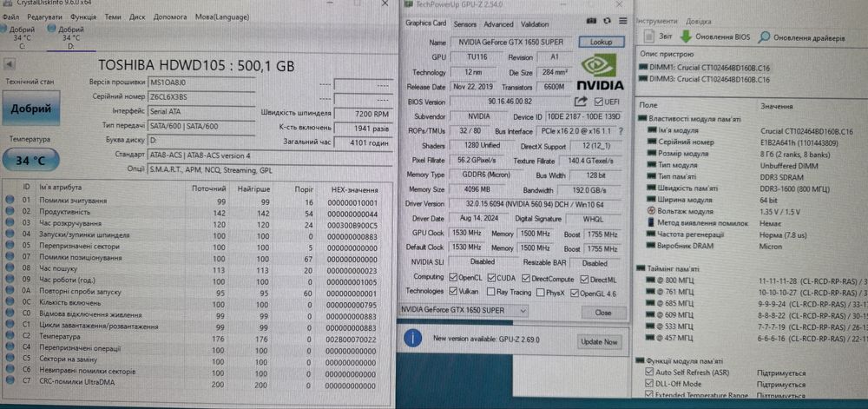Click the HEX-значення column header
This screenshot has width=868, height=409.
tap(354, 188)
